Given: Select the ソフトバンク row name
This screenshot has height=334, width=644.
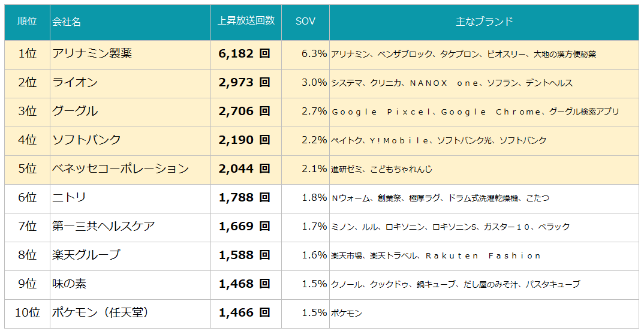Looking at the screenshot, I should pos(87,140).
